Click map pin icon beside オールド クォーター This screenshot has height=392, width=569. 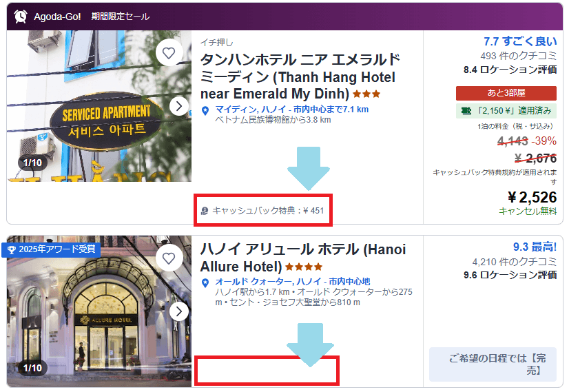pyautogui.click(x=205, y=282)
